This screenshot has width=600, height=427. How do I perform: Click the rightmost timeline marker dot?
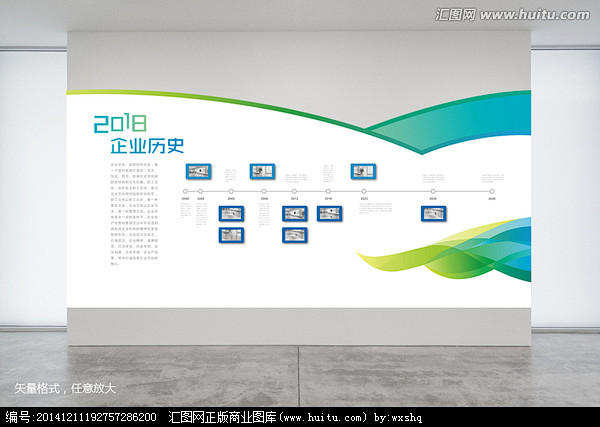(492, 191)
